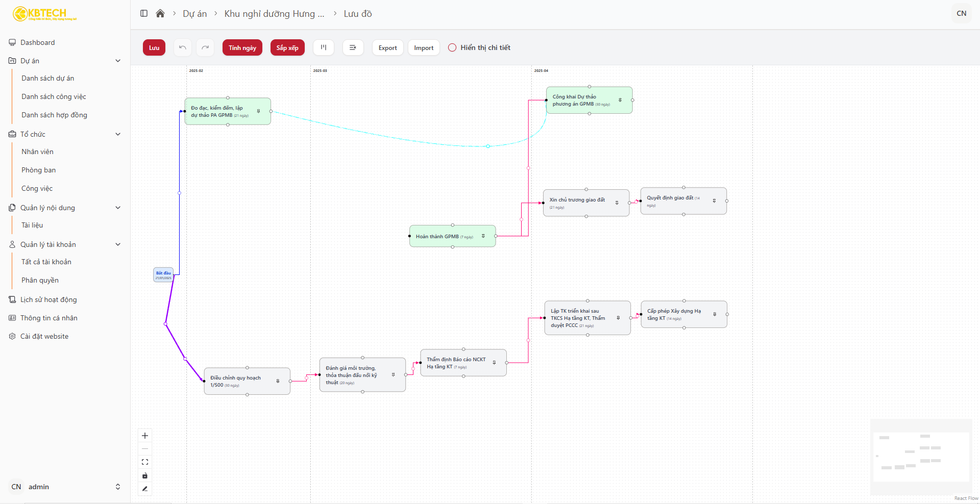Collapse the Quản lý tài khoản section
980x504 pixels.
[x=118, y=244]
